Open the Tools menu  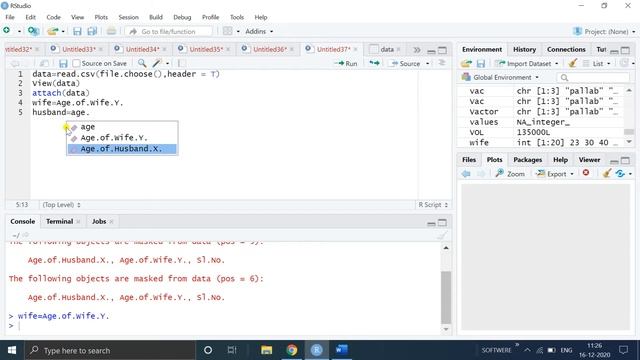point(237,17)
